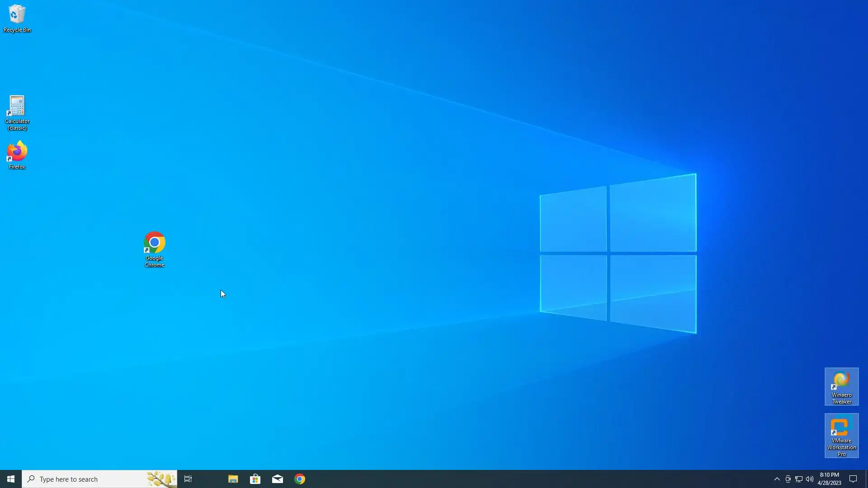Viewport: 868px width, 488px height.
Task: Open File Explorer from the taskbar
Action: coord(233,479)
